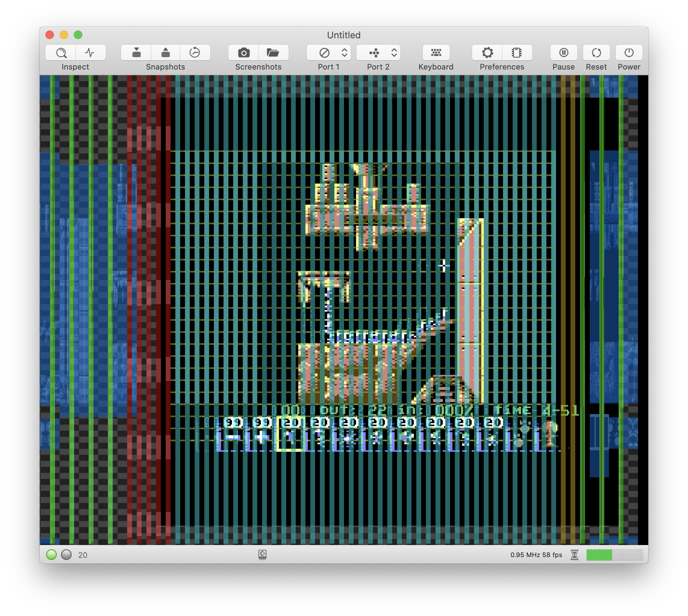Viewport: 688px width, 616px height.
Task: Open Preferences with the gear button
Action: [x=488, y=53]
